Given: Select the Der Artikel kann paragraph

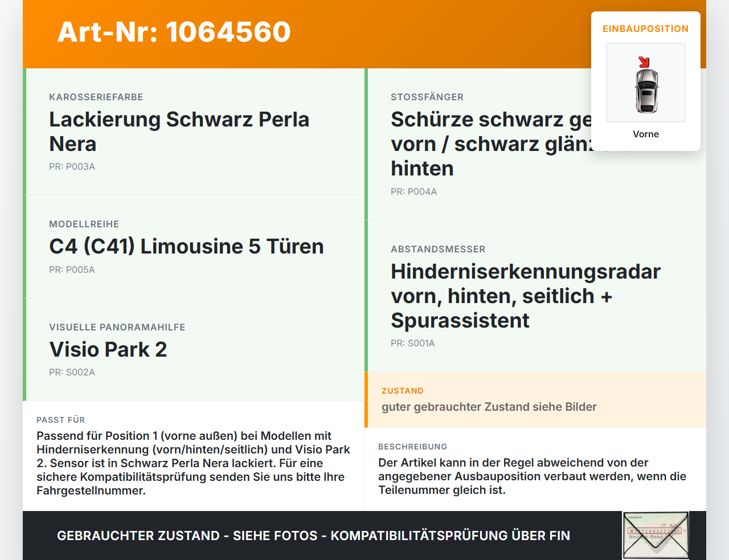Looking at the screenshot, I should [533, 476].
